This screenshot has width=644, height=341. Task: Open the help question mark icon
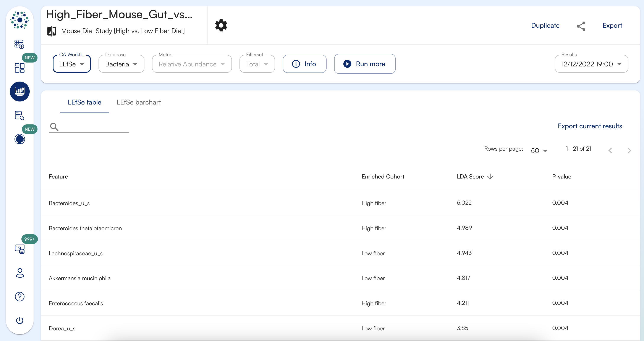coord(20,296)
